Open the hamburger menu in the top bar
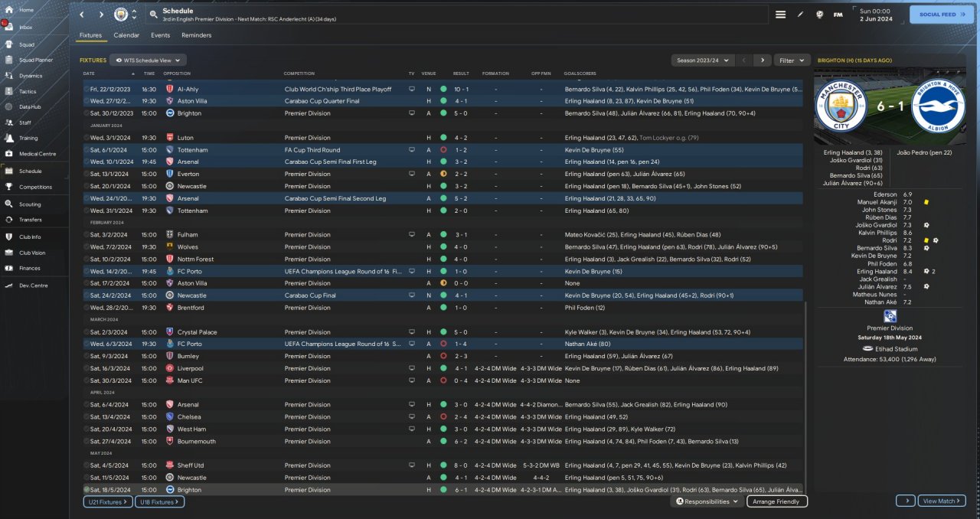Screen dimensions: 980x519 coord(780,15)
